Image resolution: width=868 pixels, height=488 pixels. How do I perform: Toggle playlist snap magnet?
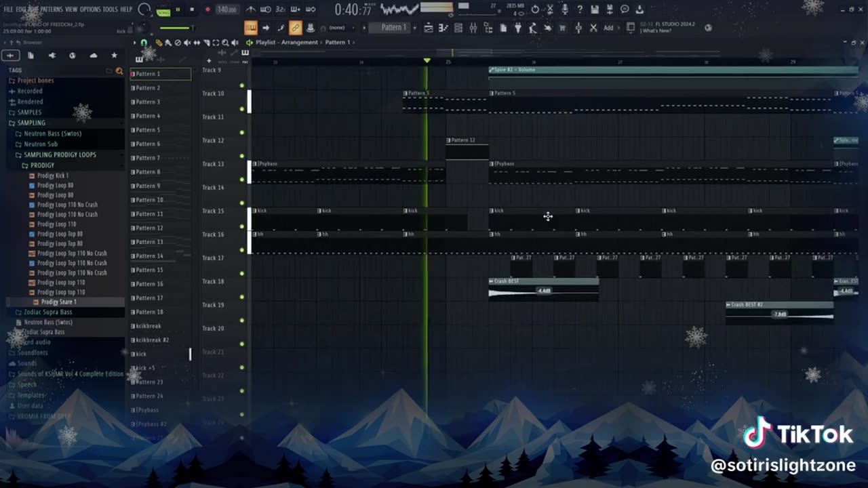[x=144, y=42]
